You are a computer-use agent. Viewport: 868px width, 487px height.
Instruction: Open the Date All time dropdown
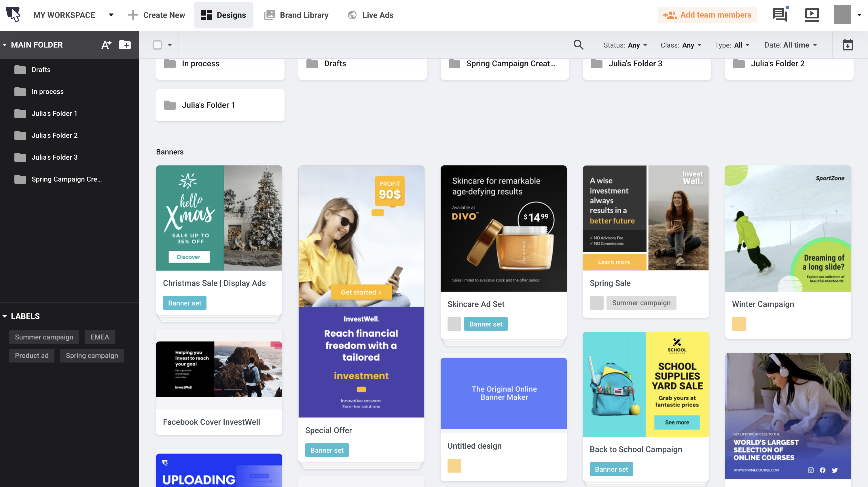click(791, 45)
